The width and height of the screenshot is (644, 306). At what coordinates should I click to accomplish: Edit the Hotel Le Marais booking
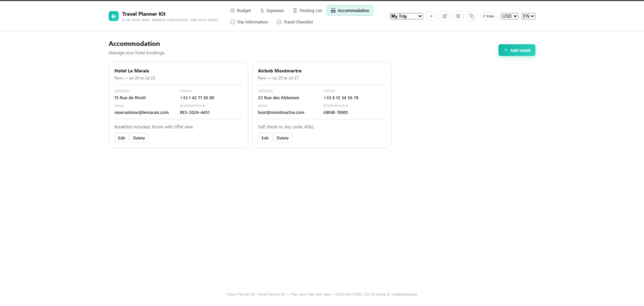(x=122, y=138)
